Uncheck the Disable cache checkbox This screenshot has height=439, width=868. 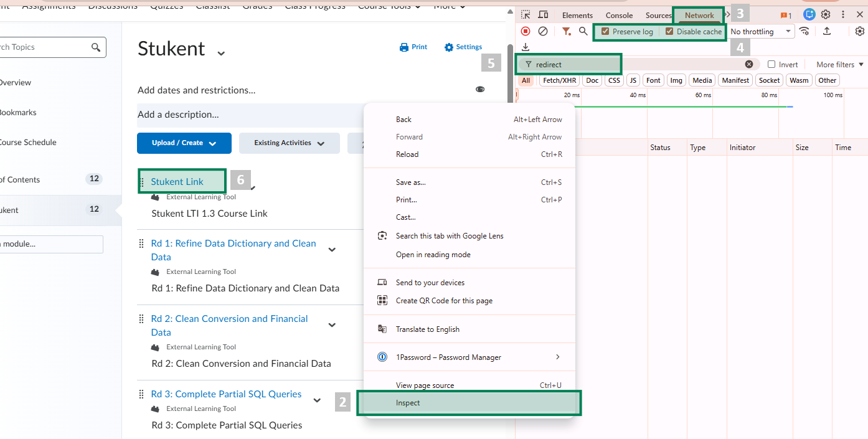[669, 32]
